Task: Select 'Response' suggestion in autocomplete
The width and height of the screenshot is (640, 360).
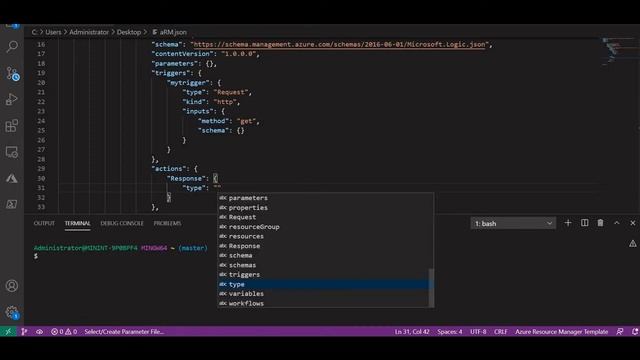Action: click(325, 246)
